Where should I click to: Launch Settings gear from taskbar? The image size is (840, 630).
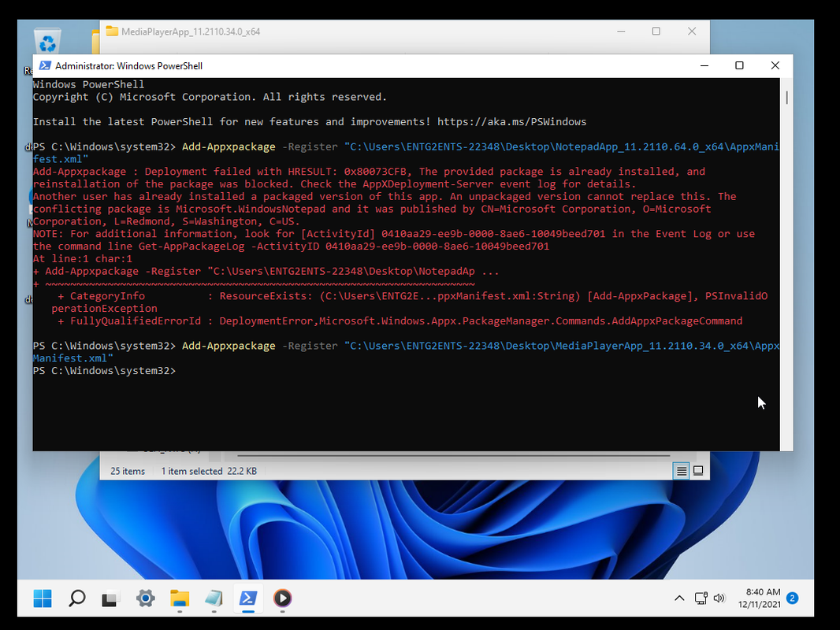click(x=145, y=598)
